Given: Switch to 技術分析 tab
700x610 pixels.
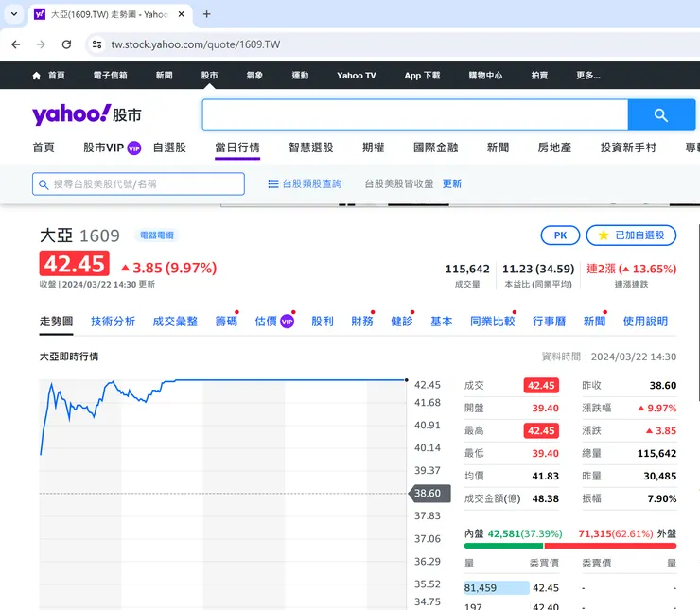Looking at the screenshot, I should click(x=113, y=322).
